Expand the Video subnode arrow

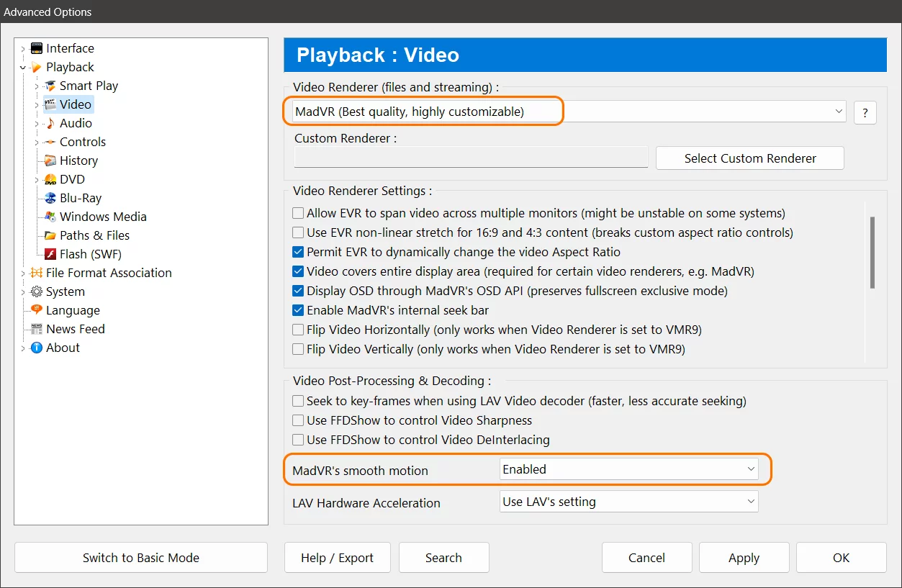click(x=37, y=105)
